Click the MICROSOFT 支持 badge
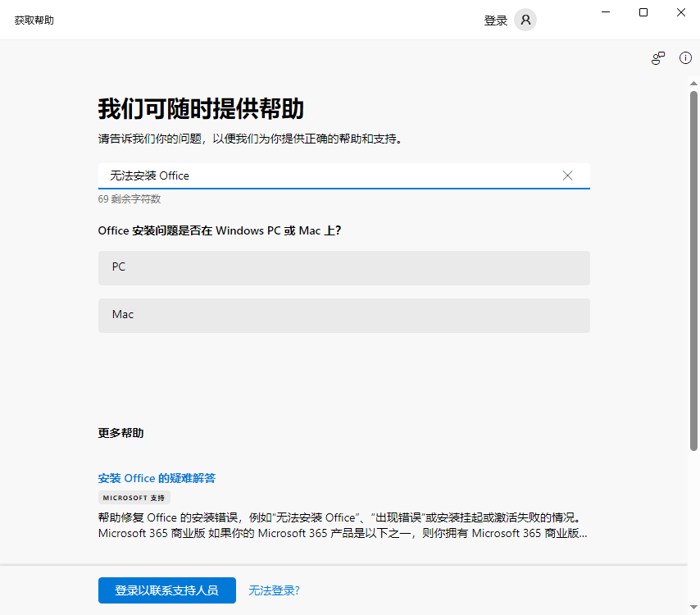Screen dimensions: 700x615 coord(134,497)
